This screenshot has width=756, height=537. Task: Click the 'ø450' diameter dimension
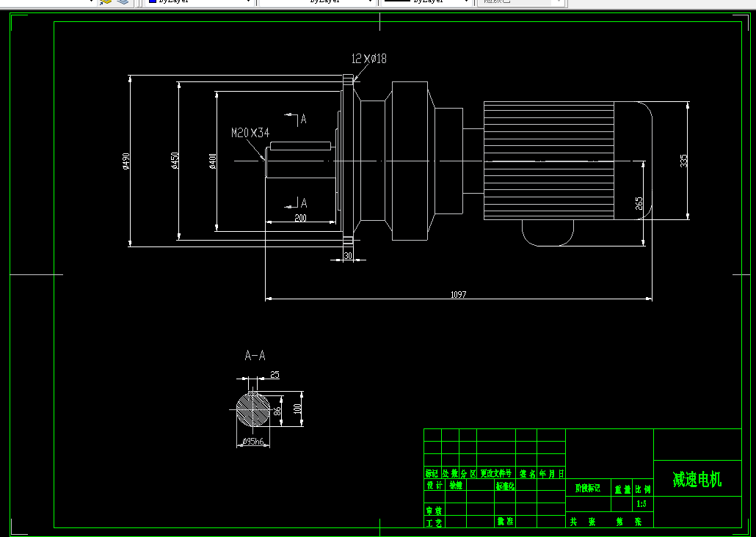tap(175, 161)
